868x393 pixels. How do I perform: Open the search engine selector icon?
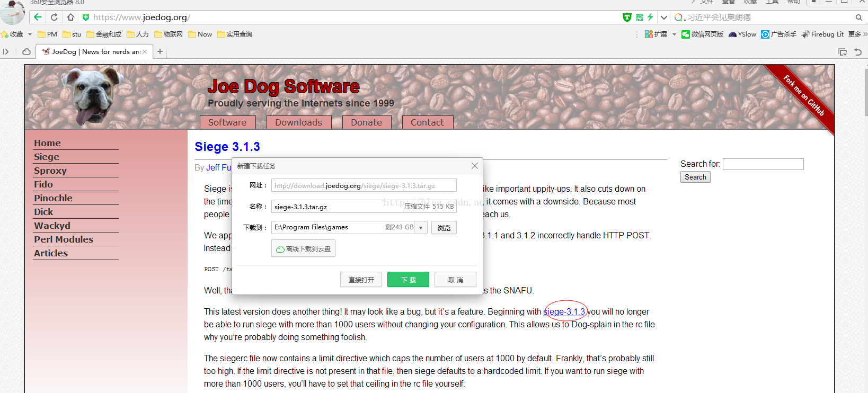[x=679, y=17]
